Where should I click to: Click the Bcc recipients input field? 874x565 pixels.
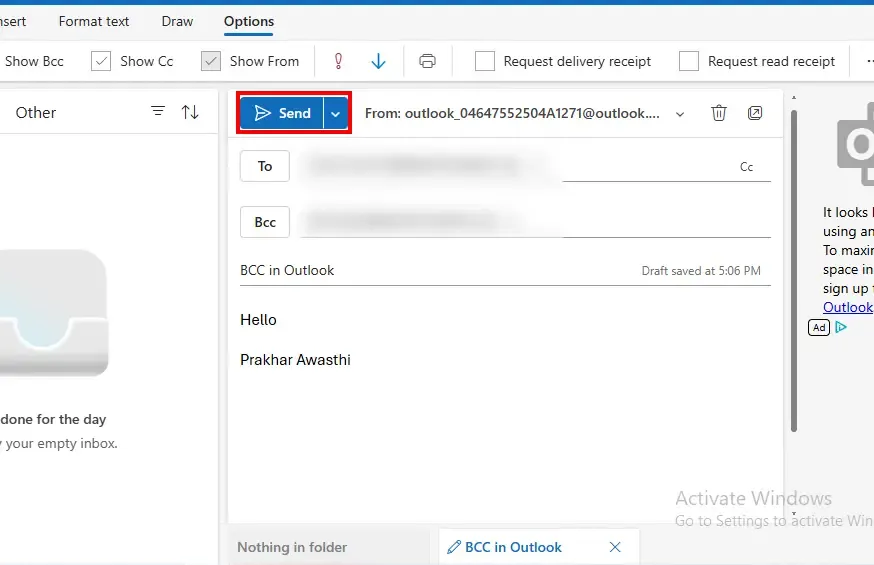(x=535, y=222)
